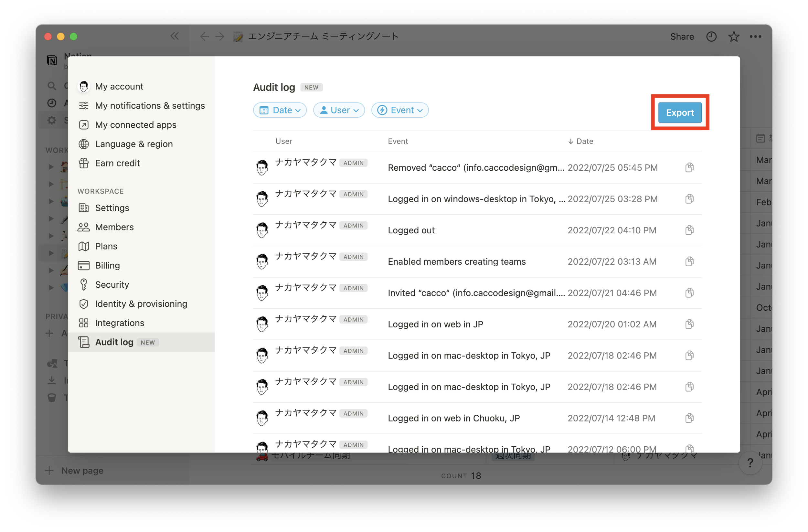
Task: Click the Billing menu item
Action: tap(107, 265)
